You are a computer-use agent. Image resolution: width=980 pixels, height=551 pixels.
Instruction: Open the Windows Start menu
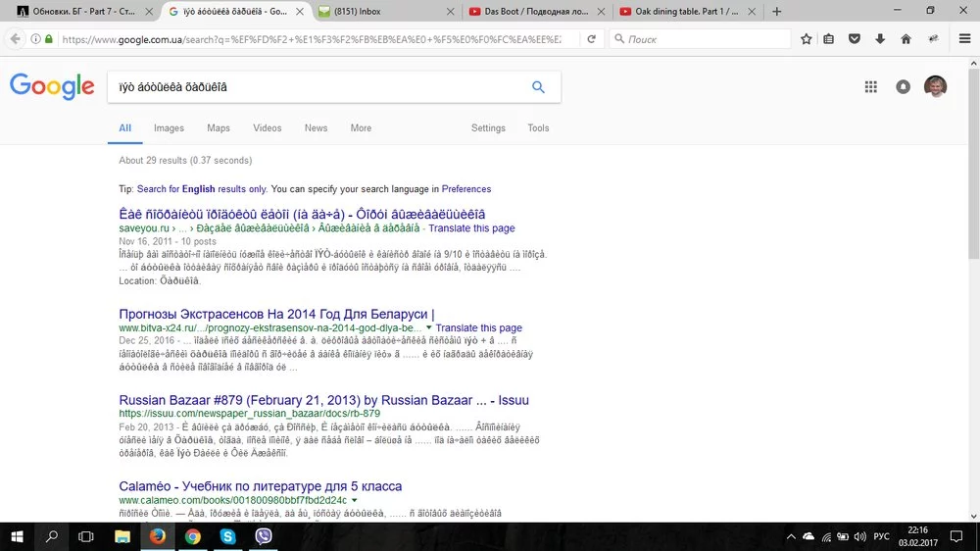click(17, 536)
